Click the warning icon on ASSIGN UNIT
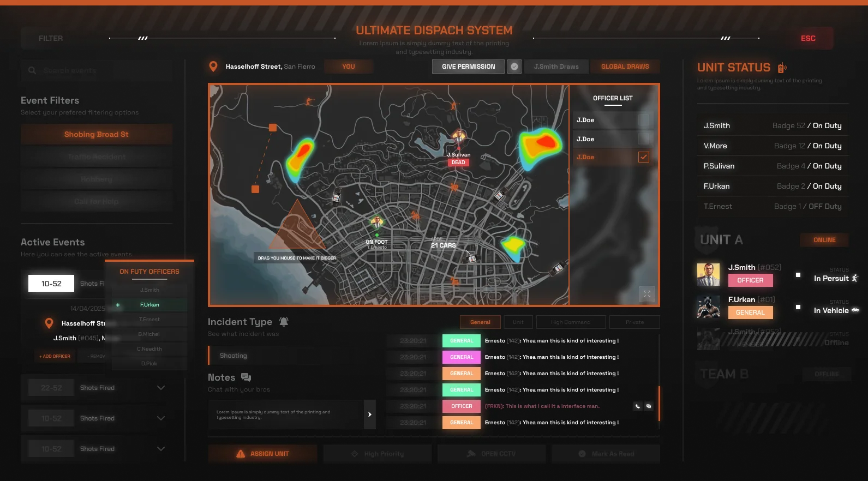Screen dimensions: 868x481 (241, 454)
